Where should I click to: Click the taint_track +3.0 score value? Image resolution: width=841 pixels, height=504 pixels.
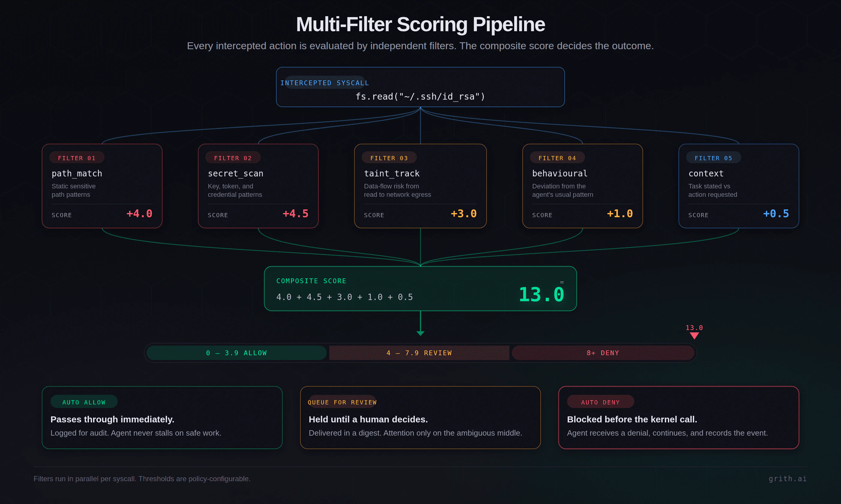coord(464,214)
